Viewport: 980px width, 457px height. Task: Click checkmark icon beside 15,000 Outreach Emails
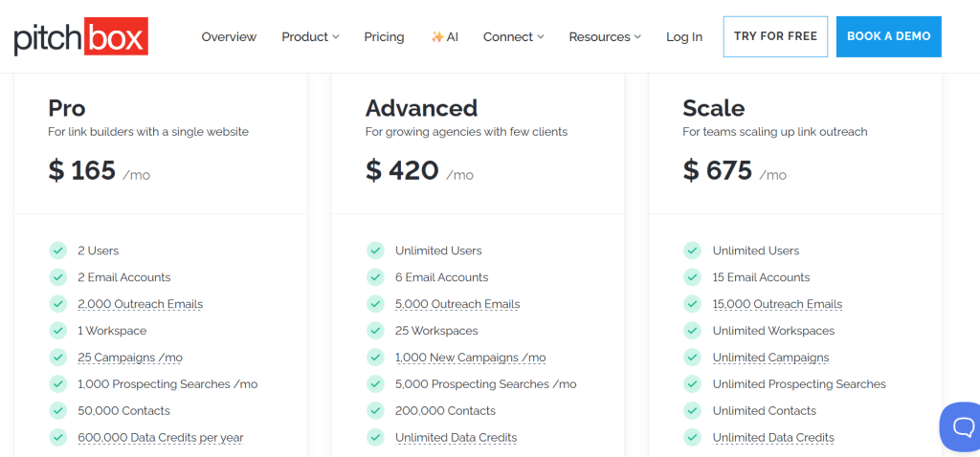(693, 304)
